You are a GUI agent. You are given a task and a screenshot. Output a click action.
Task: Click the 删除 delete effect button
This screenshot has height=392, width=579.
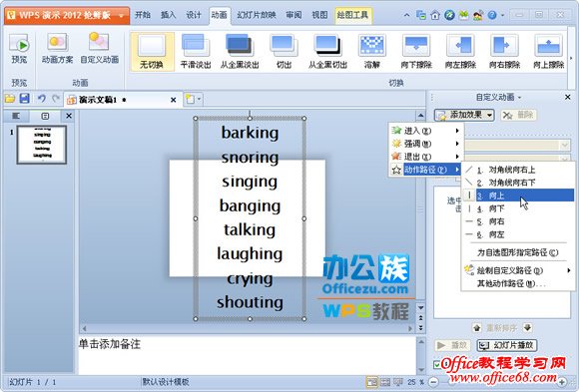coord(518,115)
